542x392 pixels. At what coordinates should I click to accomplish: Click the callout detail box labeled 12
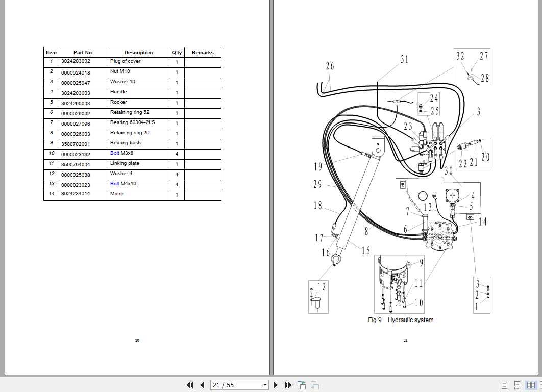[x=318, y=297]
